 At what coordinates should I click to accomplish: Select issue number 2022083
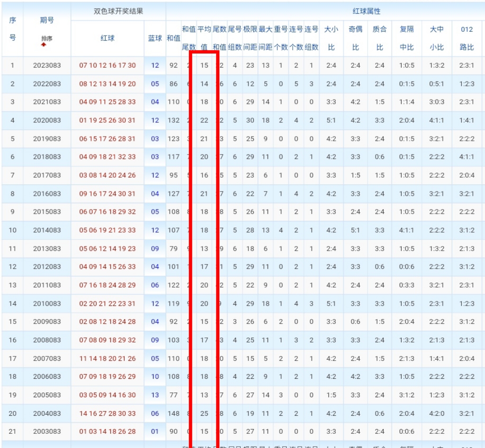47,84
